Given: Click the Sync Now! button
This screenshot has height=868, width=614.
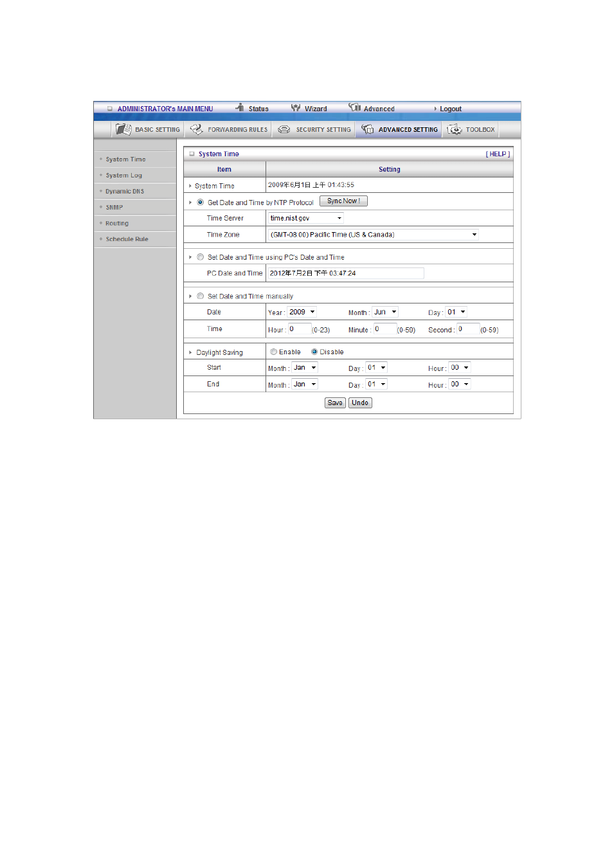Looking at the screenshot, I should [343, 201].
